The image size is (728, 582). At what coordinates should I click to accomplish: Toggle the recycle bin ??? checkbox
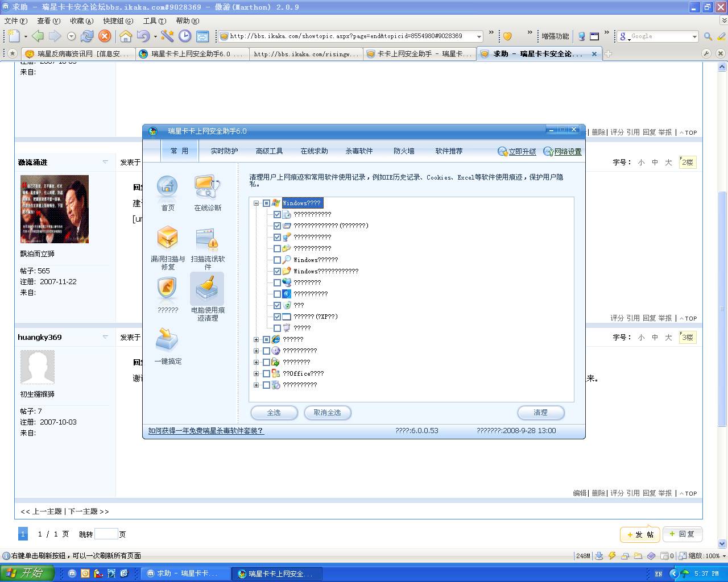[x=277, y=305]
